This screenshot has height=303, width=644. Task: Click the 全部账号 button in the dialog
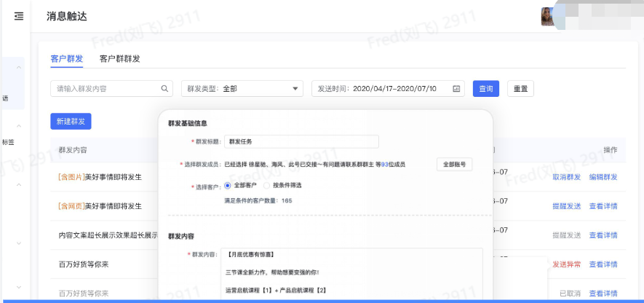tap(455, 165)
